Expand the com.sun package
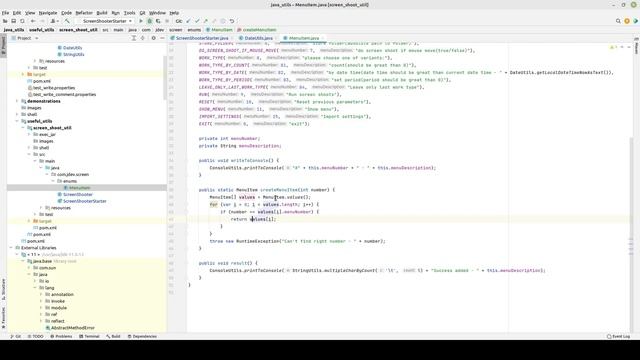 tap(29, 268)
